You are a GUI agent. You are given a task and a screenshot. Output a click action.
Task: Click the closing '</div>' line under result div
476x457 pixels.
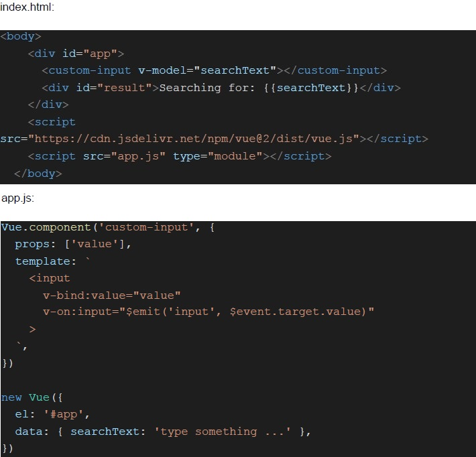48,105
